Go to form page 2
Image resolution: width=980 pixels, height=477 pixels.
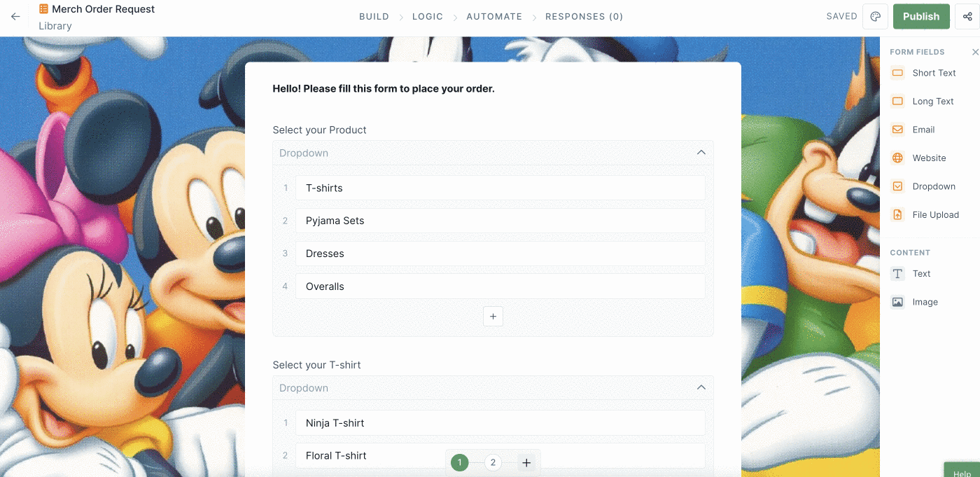pyautogui.click(x=493, y=462)
